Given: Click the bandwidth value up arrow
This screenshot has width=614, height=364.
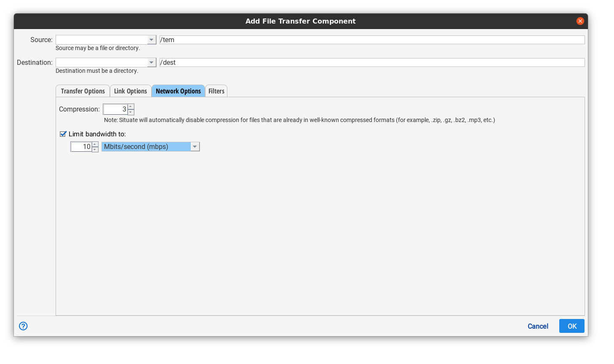Looking at the screenshot, I should coord(95,144).
